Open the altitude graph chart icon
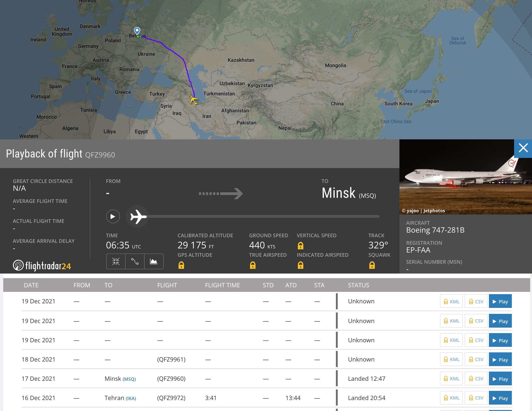The image size is (532, 411). coord(154,261)
